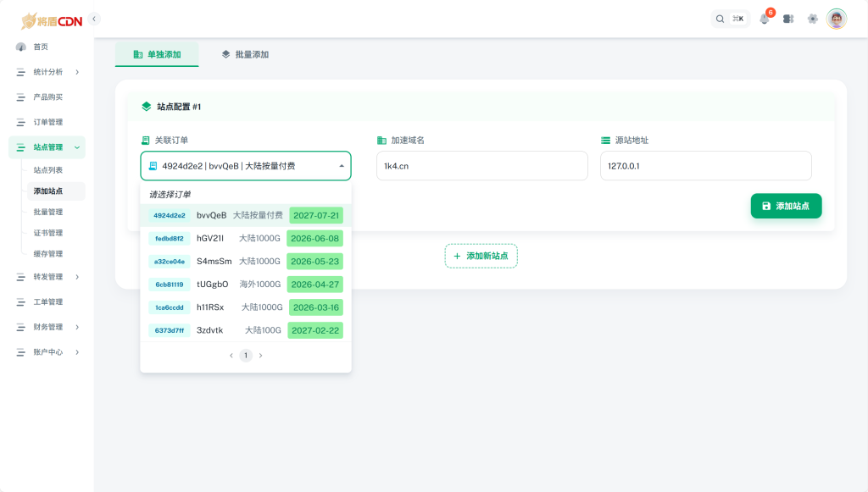Go to next page in order dropdown
This screenshot has height=492, width=868.
click(x=260, y=356)
